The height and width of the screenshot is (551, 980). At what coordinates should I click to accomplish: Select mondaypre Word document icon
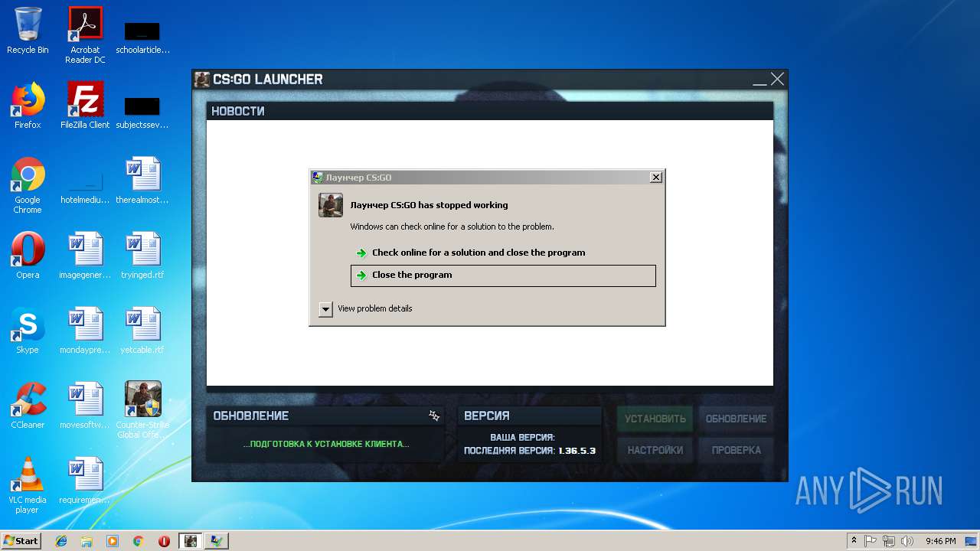point(85,331)
